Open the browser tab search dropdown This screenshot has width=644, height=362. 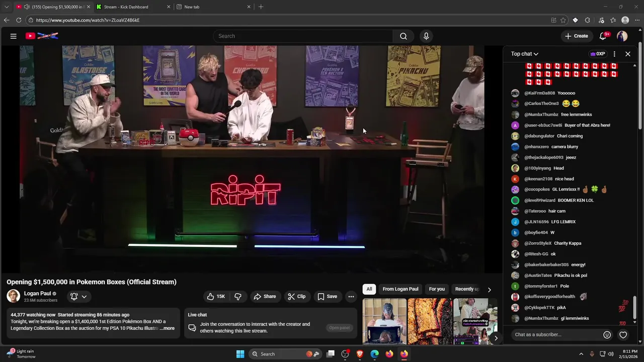pos(7,7)
